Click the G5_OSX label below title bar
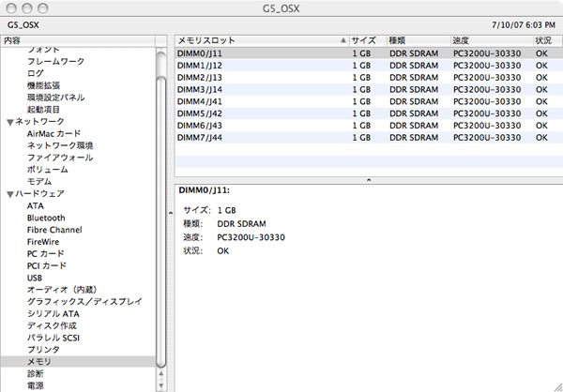The image size is (563, 392). 23,25
